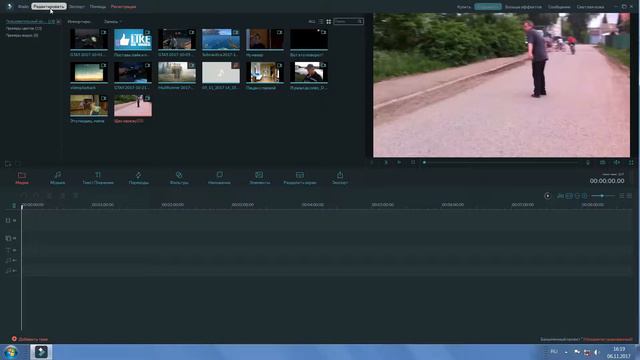
Task: Open the Фильтры tab
Action: coord(179,178)
